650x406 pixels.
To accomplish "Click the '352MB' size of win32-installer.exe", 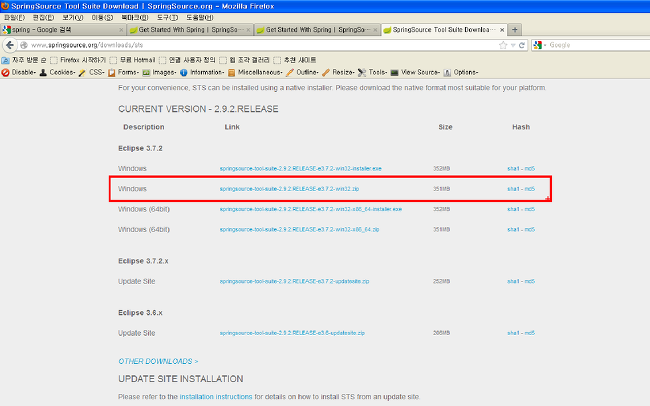I will coord(441,168).
